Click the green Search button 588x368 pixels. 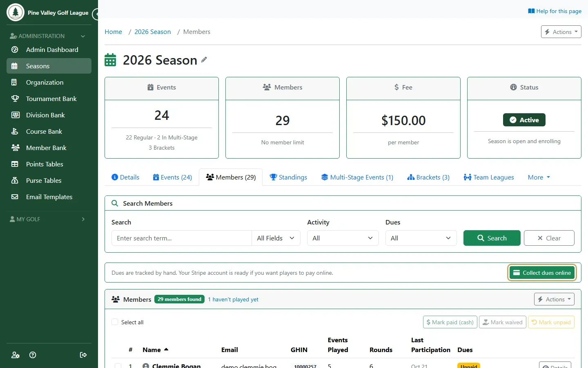click(492, 238)
